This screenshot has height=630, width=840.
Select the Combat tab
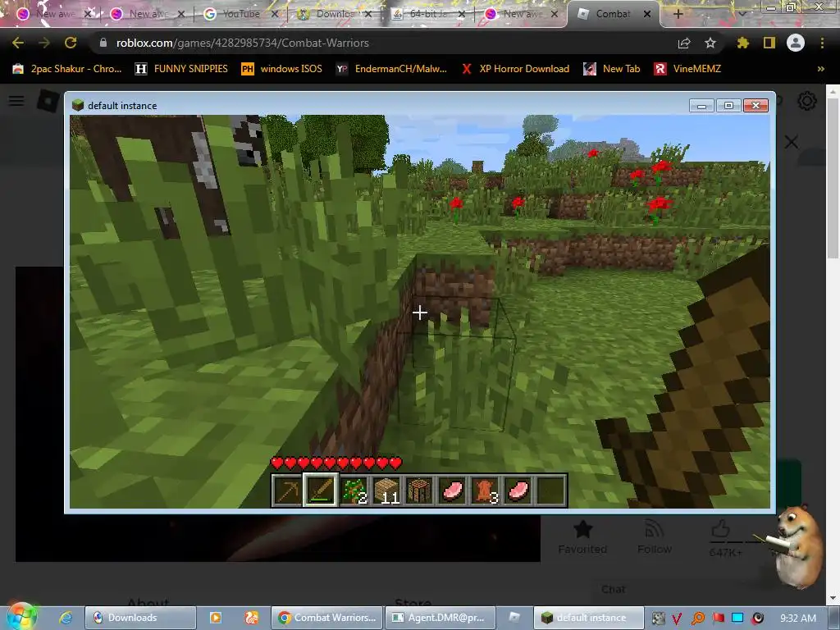[614, 14]
